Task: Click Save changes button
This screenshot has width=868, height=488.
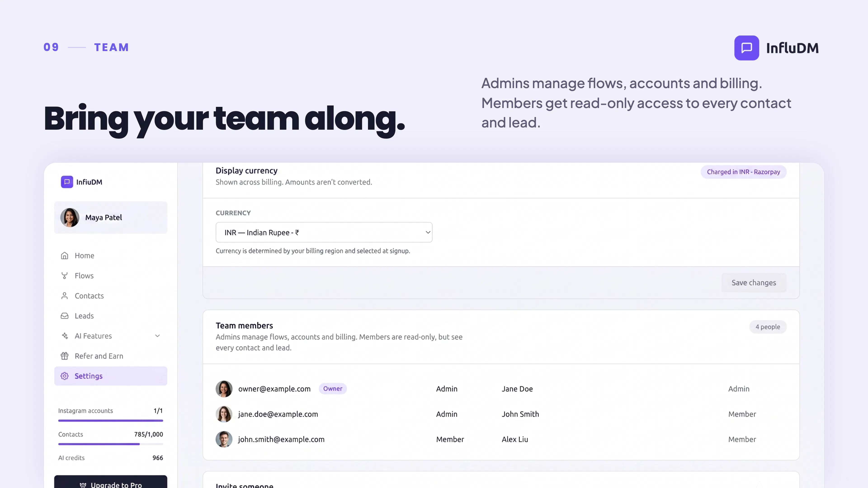Action: click(x=754, y=283)
